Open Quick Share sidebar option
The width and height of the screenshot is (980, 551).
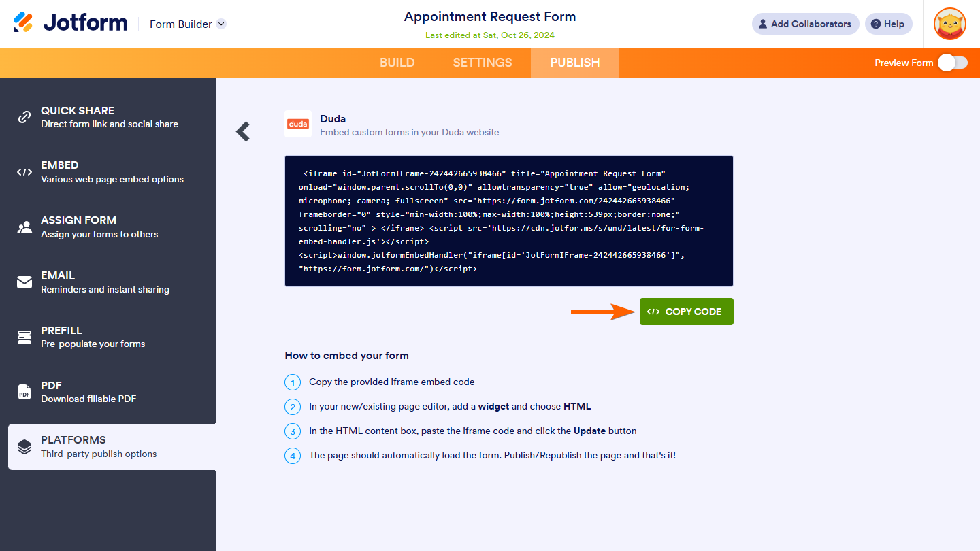(x=108, y=117)
